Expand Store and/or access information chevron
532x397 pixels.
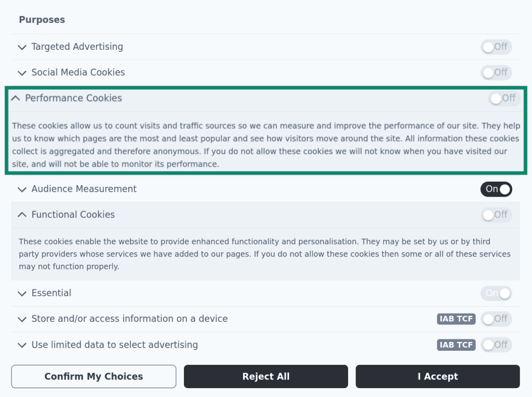(x=22, y=319)
